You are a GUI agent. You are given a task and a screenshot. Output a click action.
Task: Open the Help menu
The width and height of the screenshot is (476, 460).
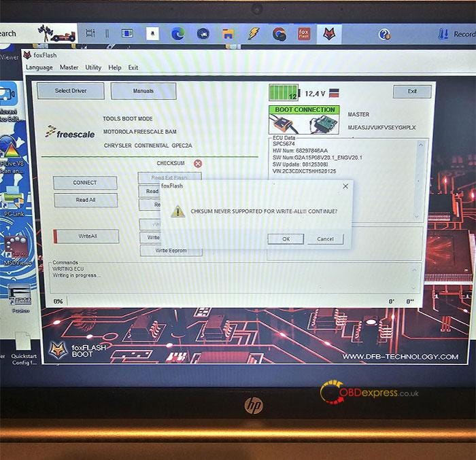(x=115, y=67)
